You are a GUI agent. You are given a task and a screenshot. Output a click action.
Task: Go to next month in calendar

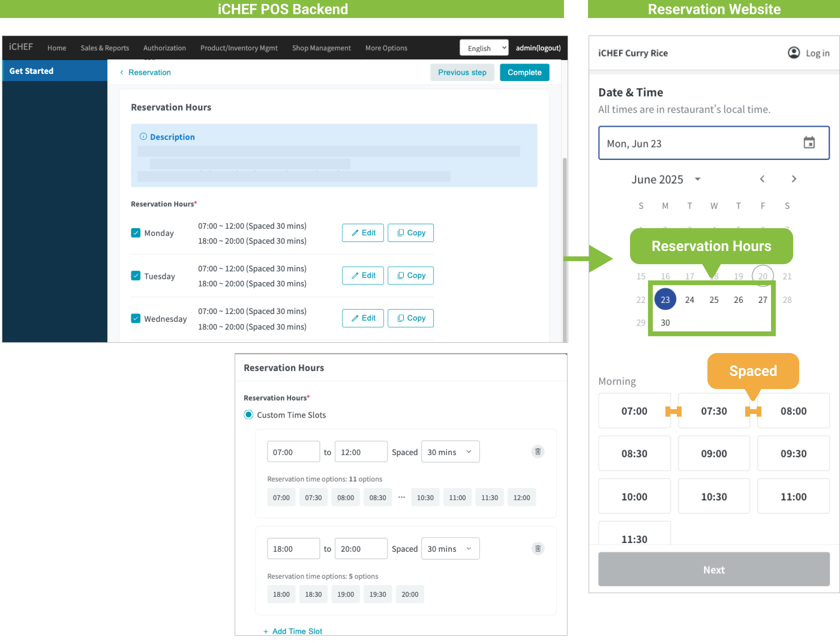tap(794, 179)
